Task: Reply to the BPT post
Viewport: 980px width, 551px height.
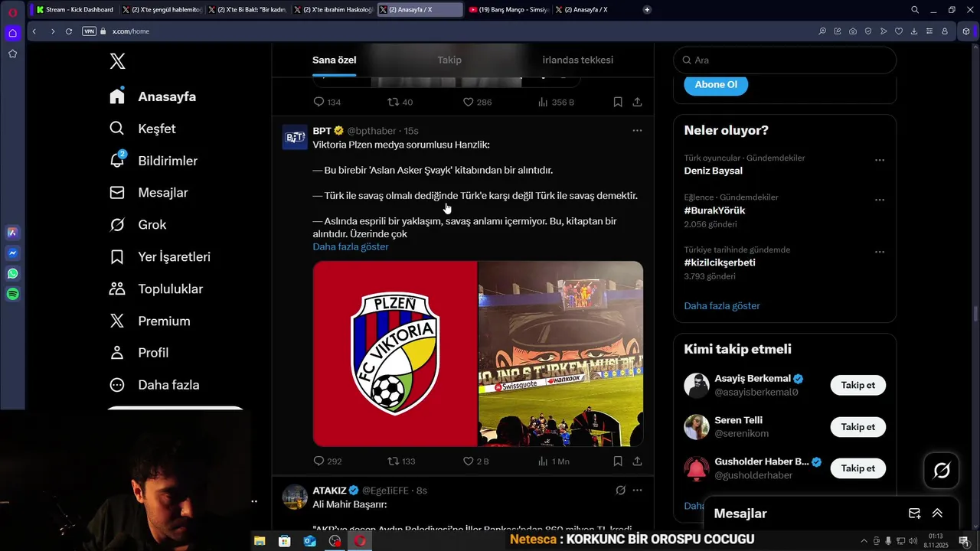Action: tap(319, 461)
